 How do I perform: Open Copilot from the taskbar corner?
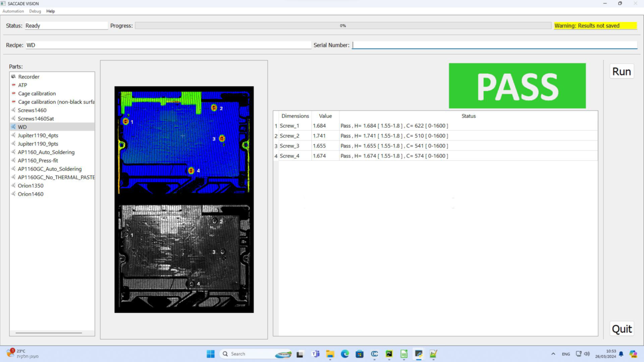[x=633, y=354]
